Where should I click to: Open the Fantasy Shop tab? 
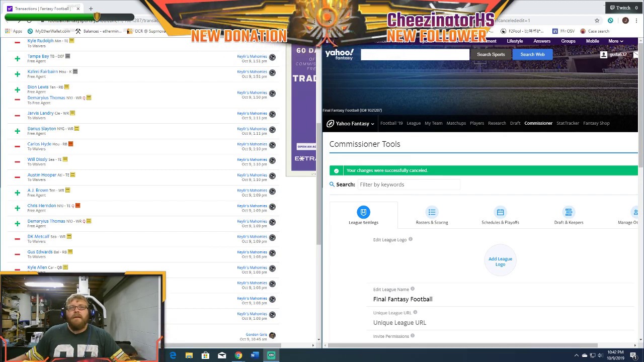click(x=596, y=123)
